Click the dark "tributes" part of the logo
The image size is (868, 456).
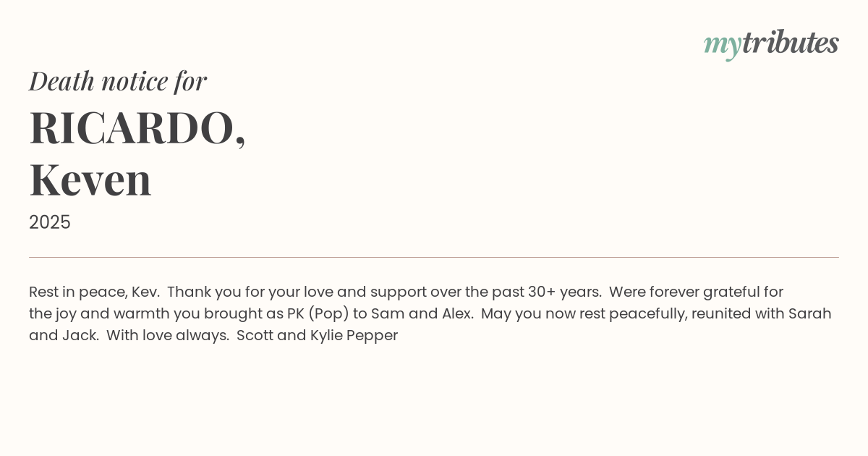click(x=790, y=43)
